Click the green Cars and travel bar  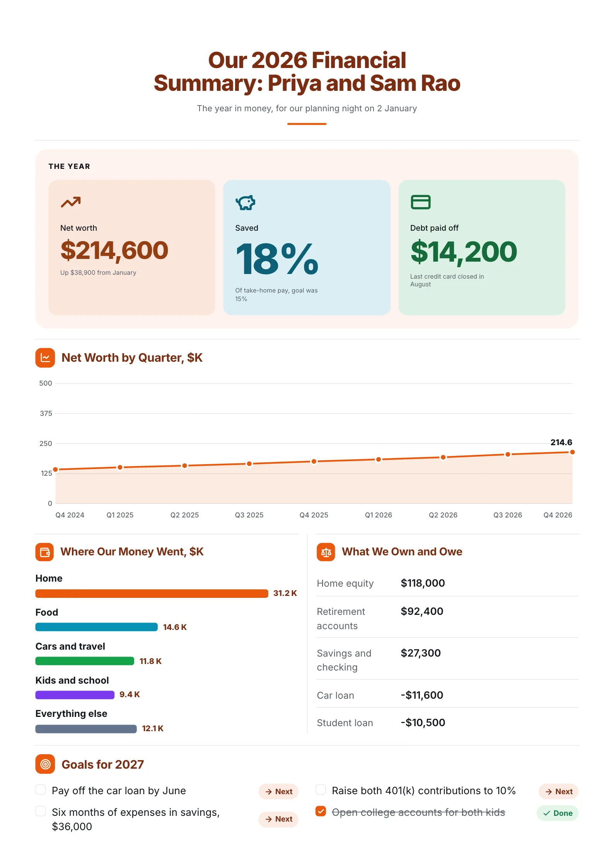(85, 661)
